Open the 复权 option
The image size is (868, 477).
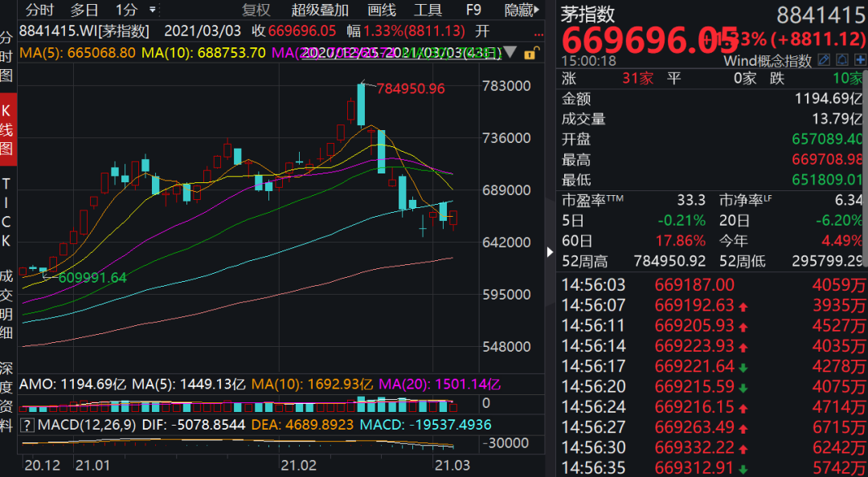pyautogui.click(x=256, y=10)
